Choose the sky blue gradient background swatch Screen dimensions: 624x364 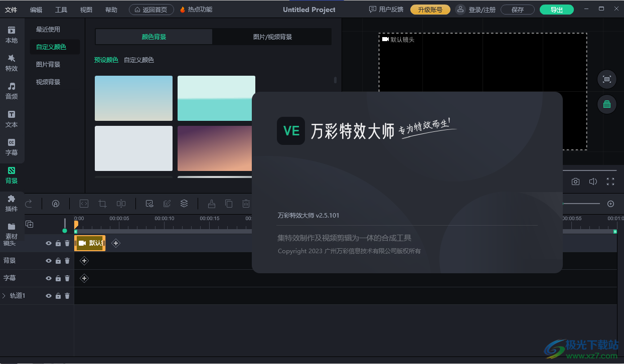(133, 98)
